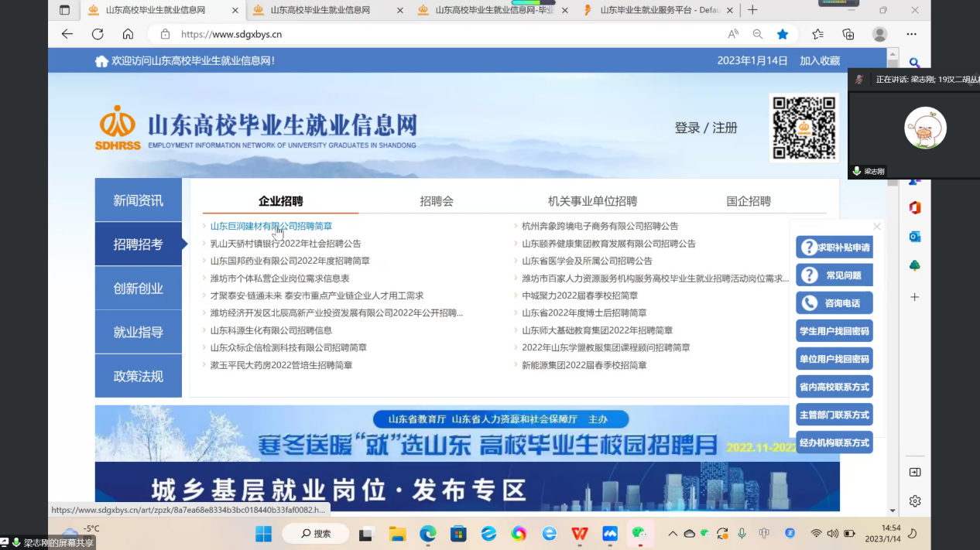Open the Office icon in Edge sidebar

click(915, 207)
